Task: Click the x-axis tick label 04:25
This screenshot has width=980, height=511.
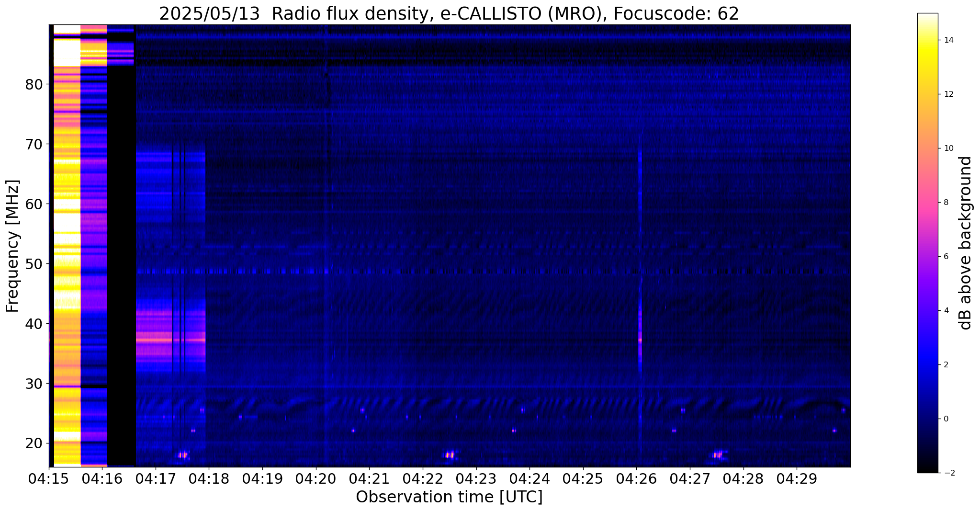Action: pyautogui.click(x=583, y=478)
